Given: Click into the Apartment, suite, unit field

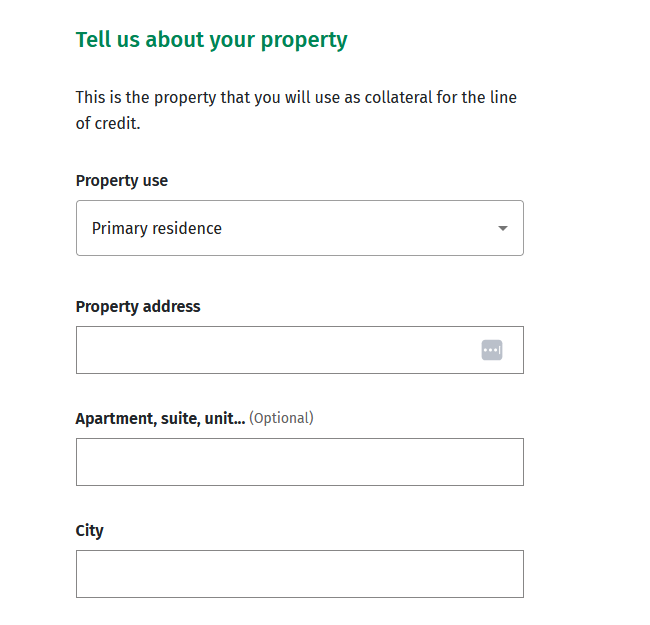Looking at the screenshot, I should 299,462.
